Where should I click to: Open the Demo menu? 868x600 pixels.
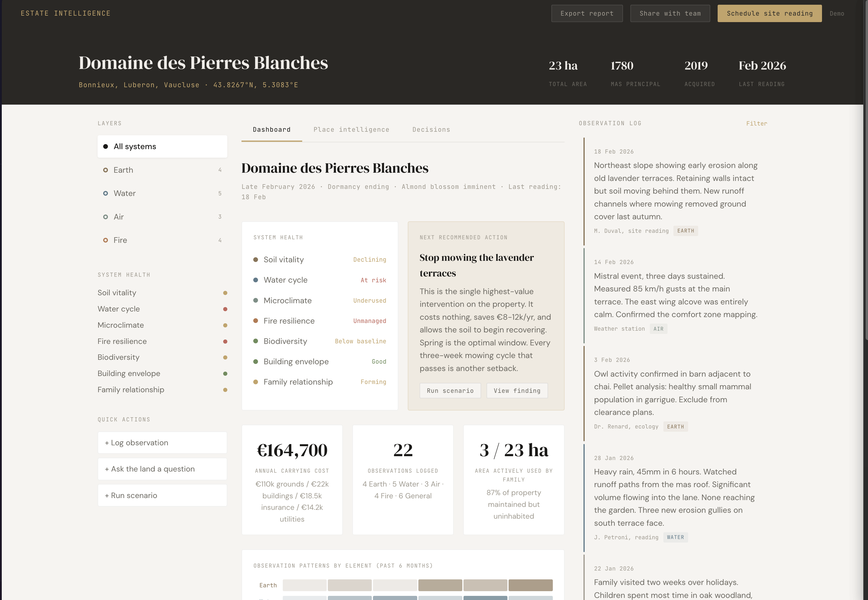(837, 13)
